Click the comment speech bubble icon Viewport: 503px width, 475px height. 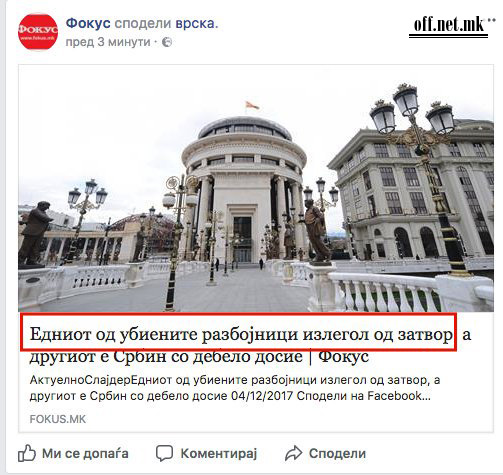tap(164, 453)
